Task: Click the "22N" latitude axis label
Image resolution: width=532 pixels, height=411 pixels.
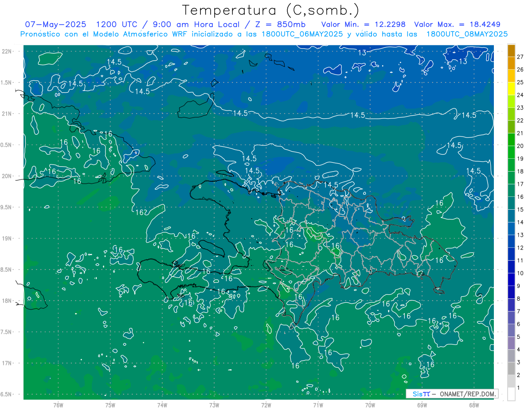Action: point(8,51)
